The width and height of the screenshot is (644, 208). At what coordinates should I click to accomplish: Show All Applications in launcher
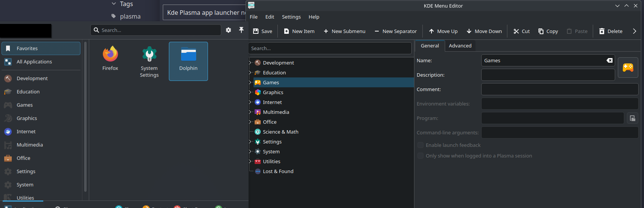tap(41, 61)
